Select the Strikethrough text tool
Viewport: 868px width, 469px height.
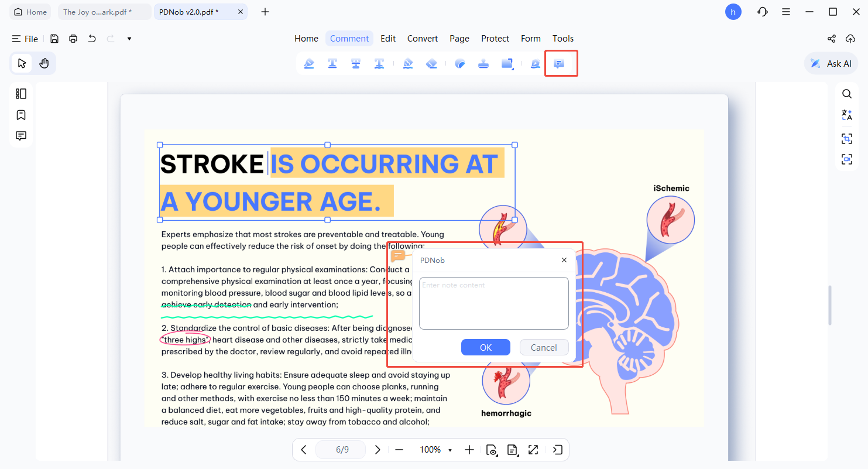click(355, 64)
